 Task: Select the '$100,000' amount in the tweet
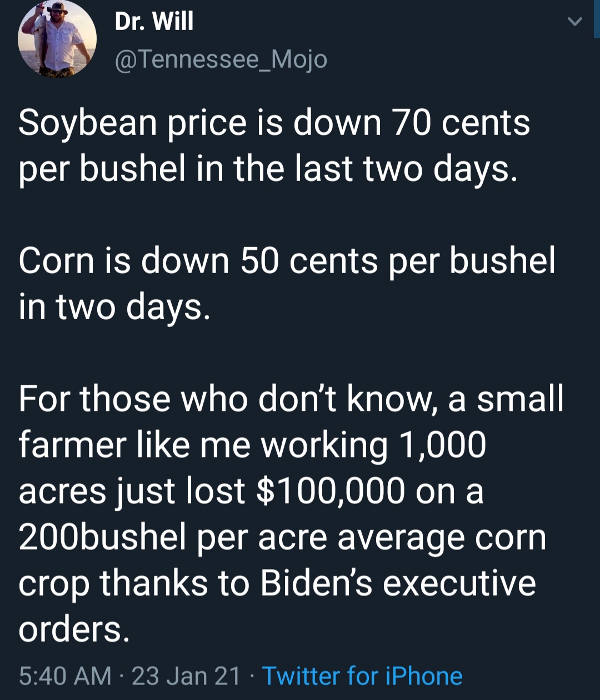331,491
